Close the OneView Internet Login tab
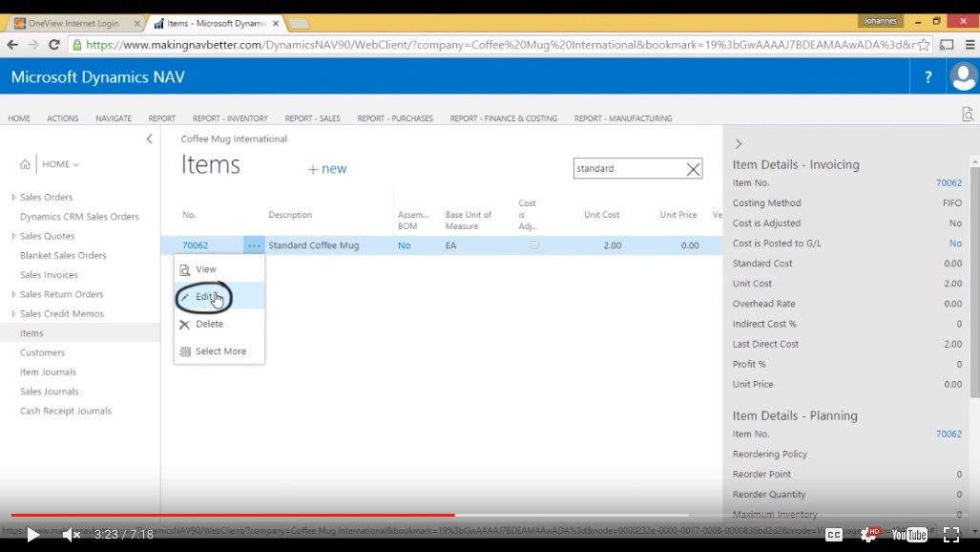The height and width of the screenshot is (552, 980). pyautogui.click(x=136, y=23)
